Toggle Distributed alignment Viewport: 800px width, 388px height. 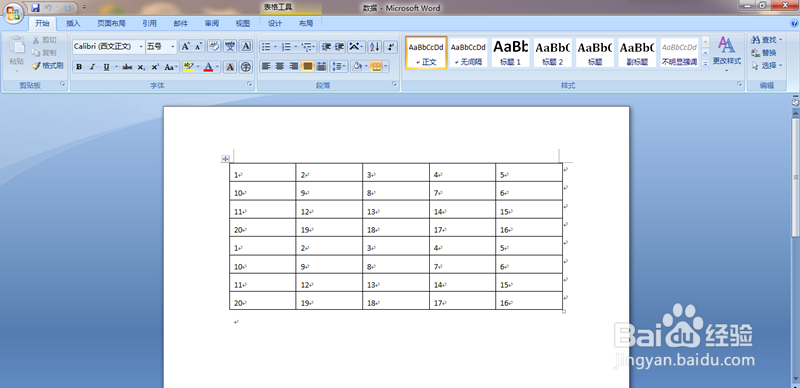321,66
